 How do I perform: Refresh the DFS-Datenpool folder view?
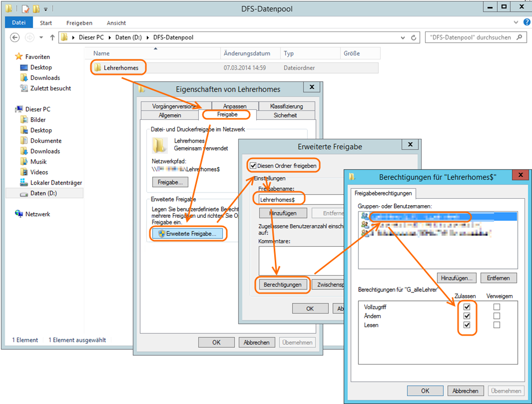[x=414, y=38]
